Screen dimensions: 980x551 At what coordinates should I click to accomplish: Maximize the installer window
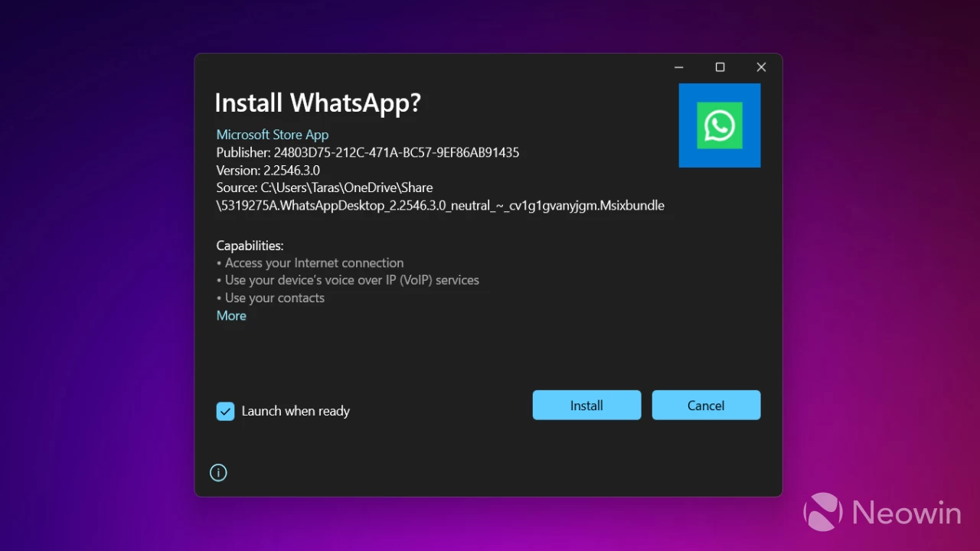[720, 67]
